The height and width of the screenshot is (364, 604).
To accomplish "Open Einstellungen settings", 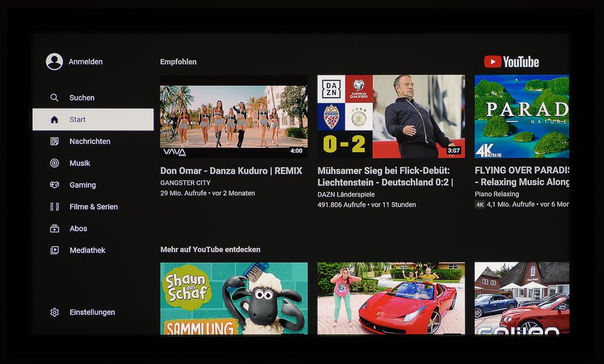I will point(93,312).
